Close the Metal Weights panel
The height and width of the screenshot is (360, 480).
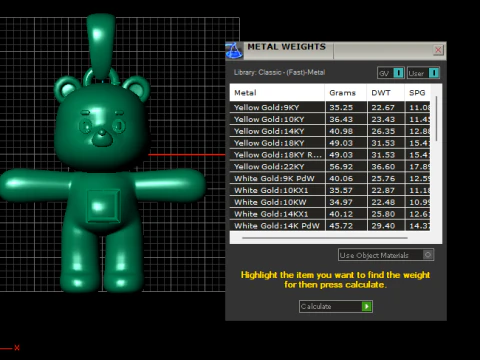438,50
